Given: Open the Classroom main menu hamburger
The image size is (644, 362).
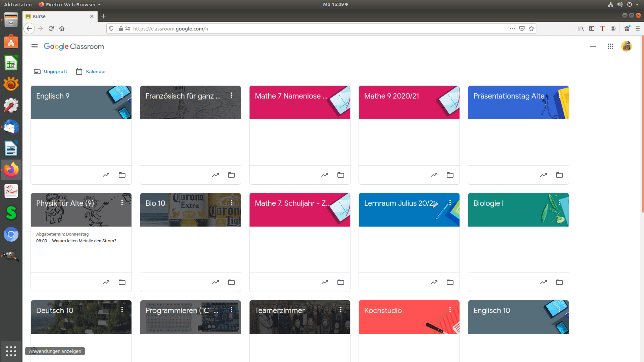Looking at the screenshot, I should pyautogui.click(x=35, y=46).
